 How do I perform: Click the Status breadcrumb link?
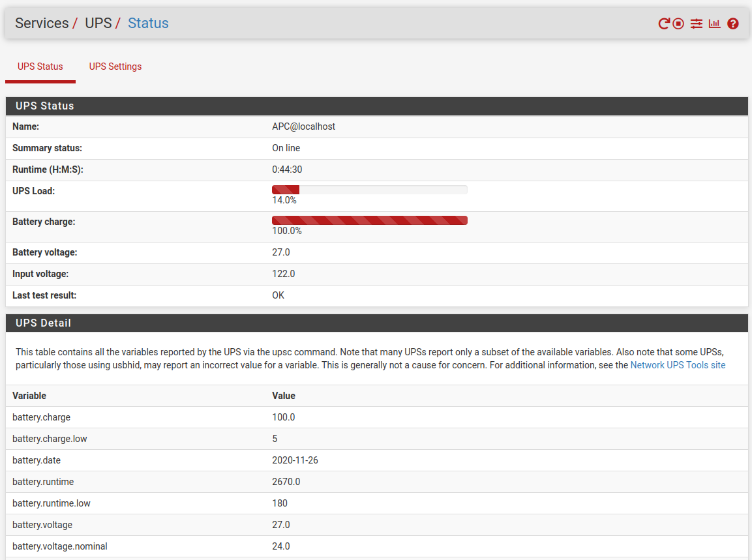click(148, 23)
